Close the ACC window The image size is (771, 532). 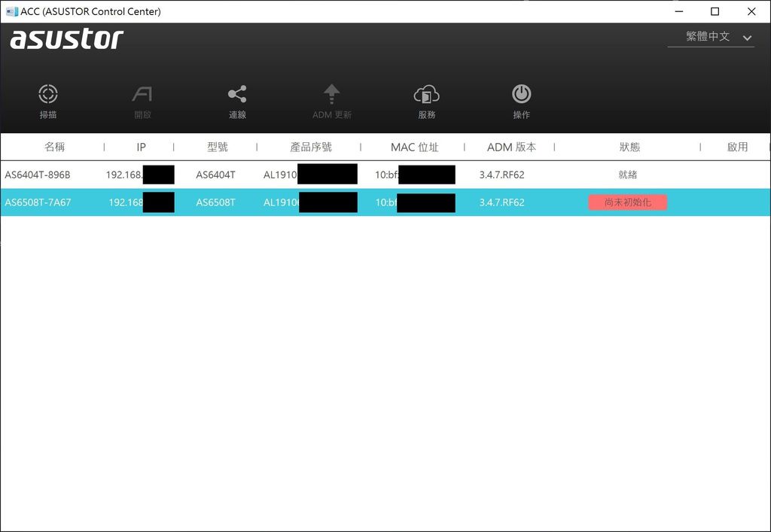pyautogui.click(x=751, y=11)
